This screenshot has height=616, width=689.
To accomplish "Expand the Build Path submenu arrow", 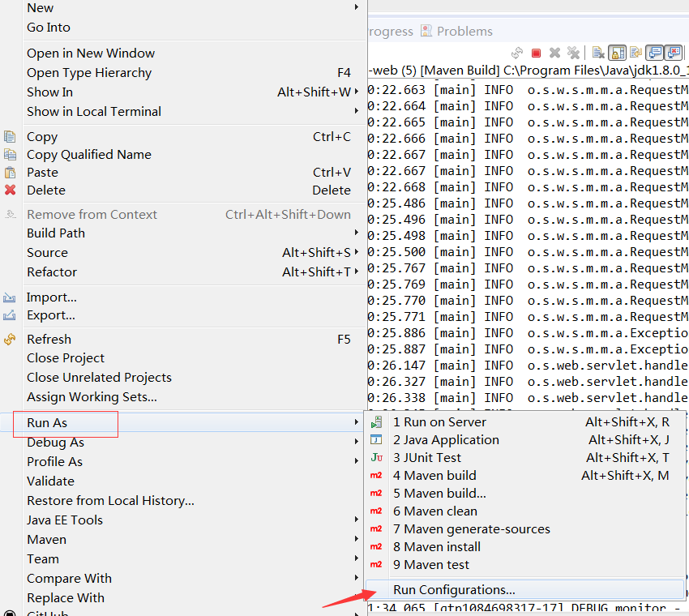I will (357, 233).
